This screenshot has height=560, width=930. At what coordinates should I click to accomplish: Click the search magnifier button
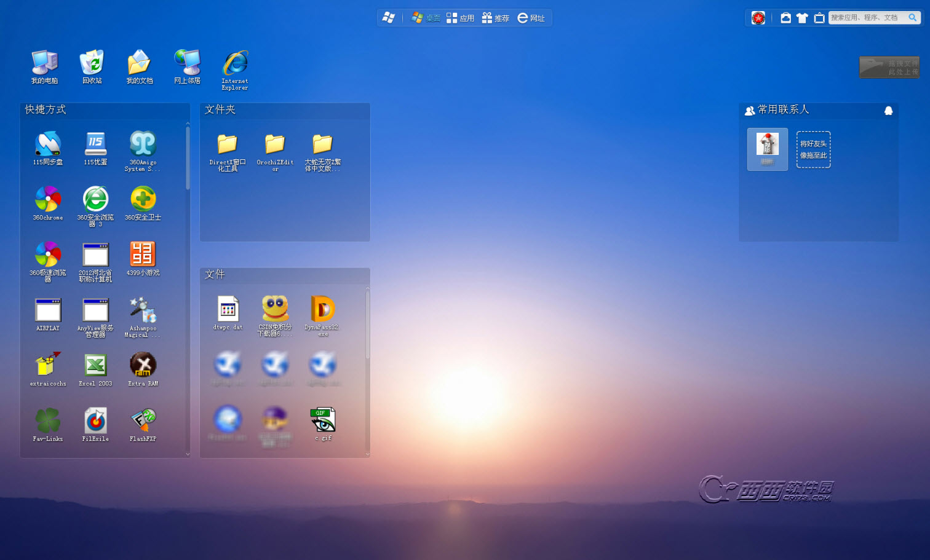[x=912, y=18]
